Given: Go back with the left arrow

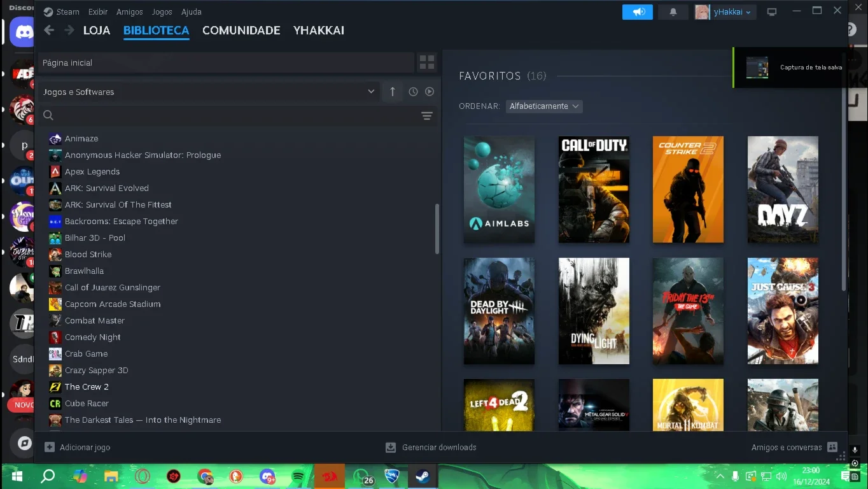Looking at the screenshot, I should (49, 30).
